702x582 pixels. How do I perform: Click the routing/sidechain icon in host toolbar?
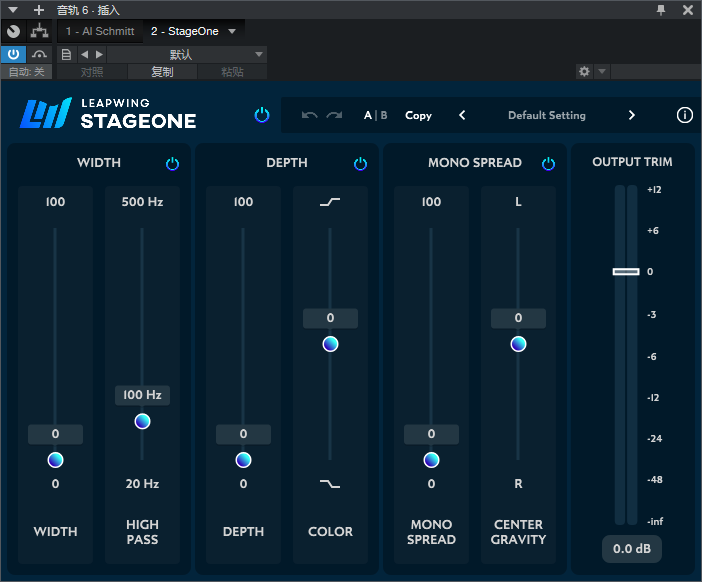(x=39, y=31)
